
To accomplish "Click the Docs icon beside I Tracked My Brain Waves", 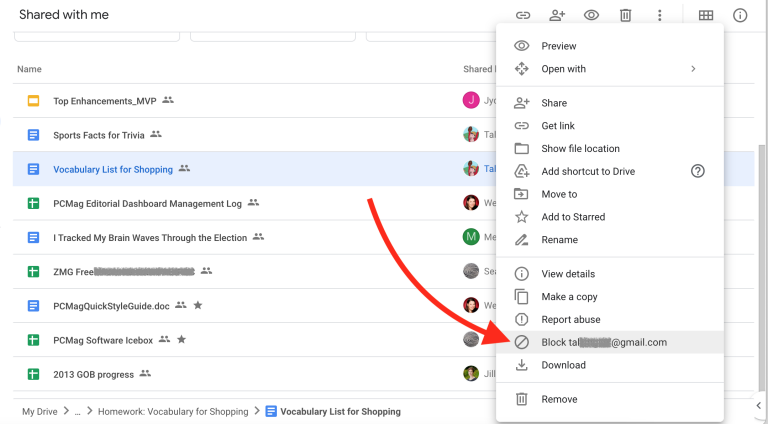I will pos(33,237).
